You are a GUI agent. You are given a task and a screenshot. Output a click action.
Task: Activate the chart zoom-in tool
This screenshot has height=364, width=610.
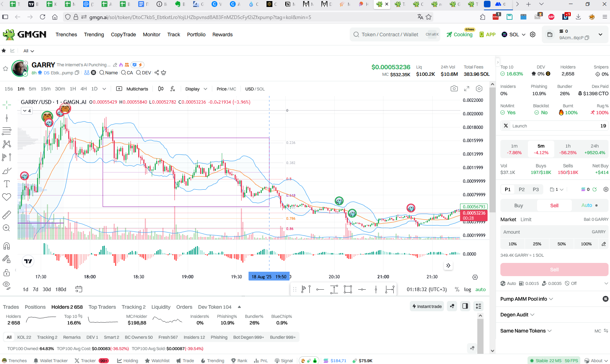coord(7,228)
